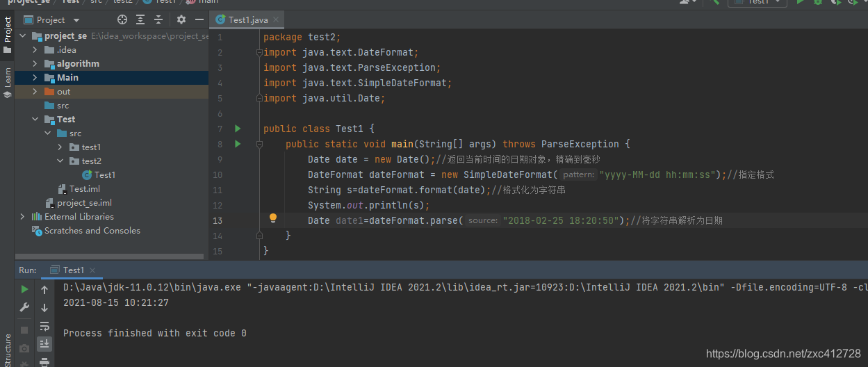Open the Project view dropdown

(51, 20)
